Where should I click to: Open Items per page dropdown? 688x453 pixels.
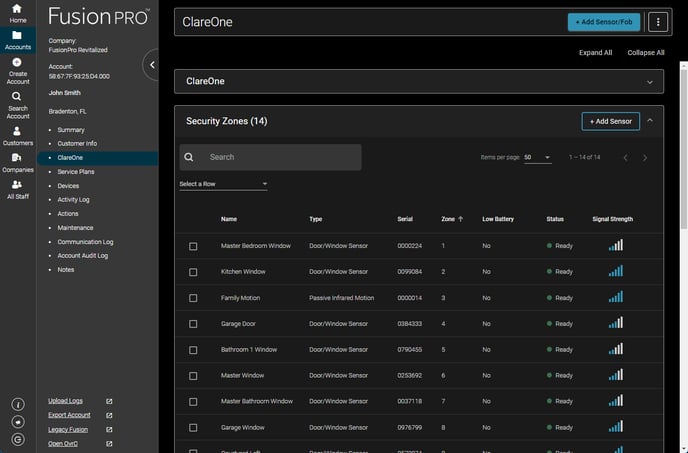pyautogui.click(x=538, y=157)
